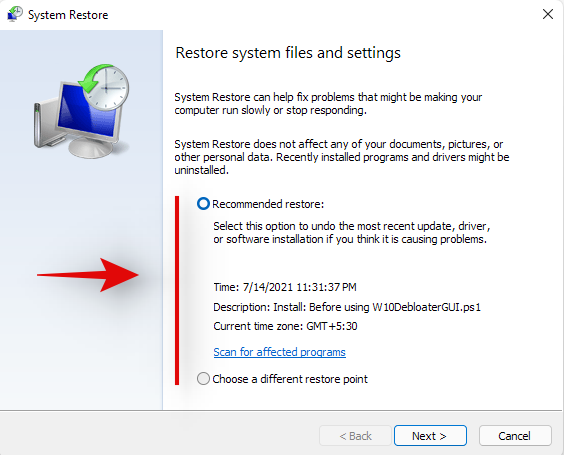Click the Next button to continue
The image size is (564, 455).
point(430,436)
